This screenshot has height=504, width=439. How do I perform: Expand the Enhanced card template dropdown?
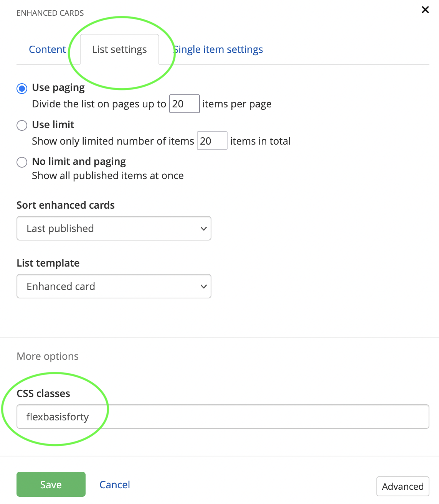tap(114, 287)
